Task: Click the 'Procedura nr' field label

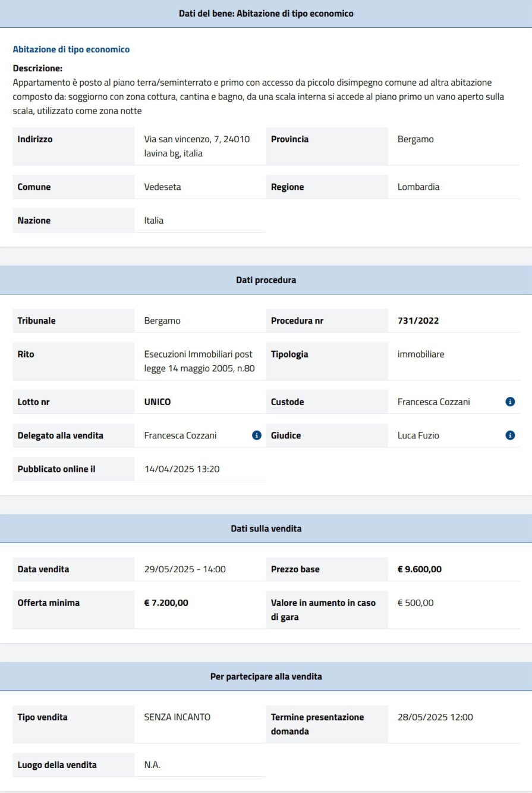Action: point(297,321)
